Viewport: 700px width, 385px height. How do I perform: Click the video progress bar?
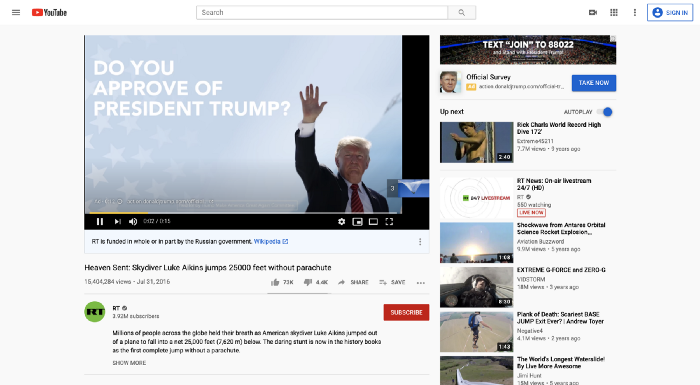tap(243, 213)
